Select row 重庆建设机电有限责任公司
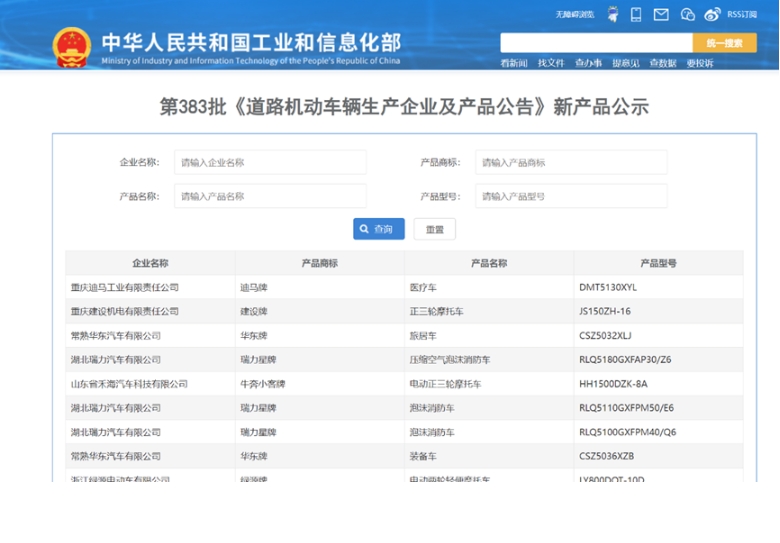Viewport: 780px width, 543px height. (x=404, y=311)
